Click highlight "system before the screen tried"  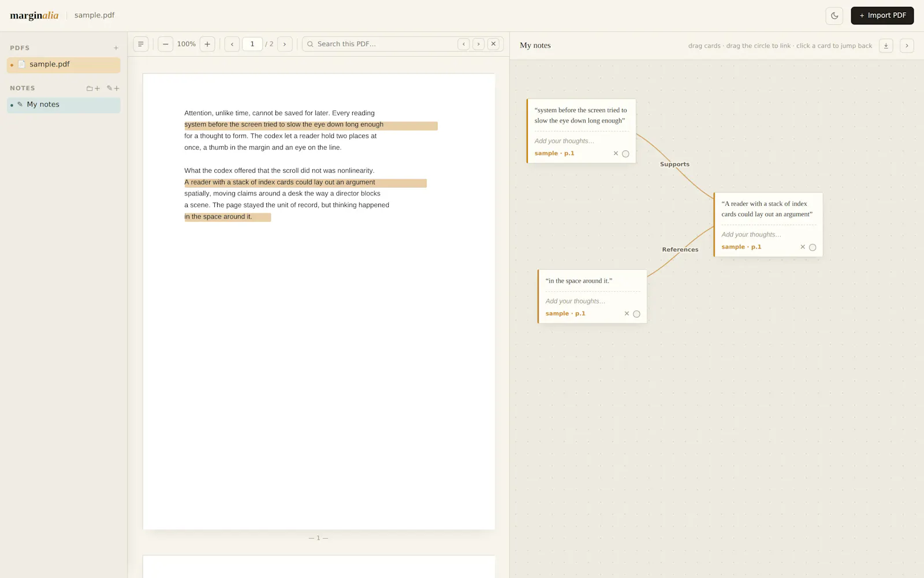[x=311, y=125]
